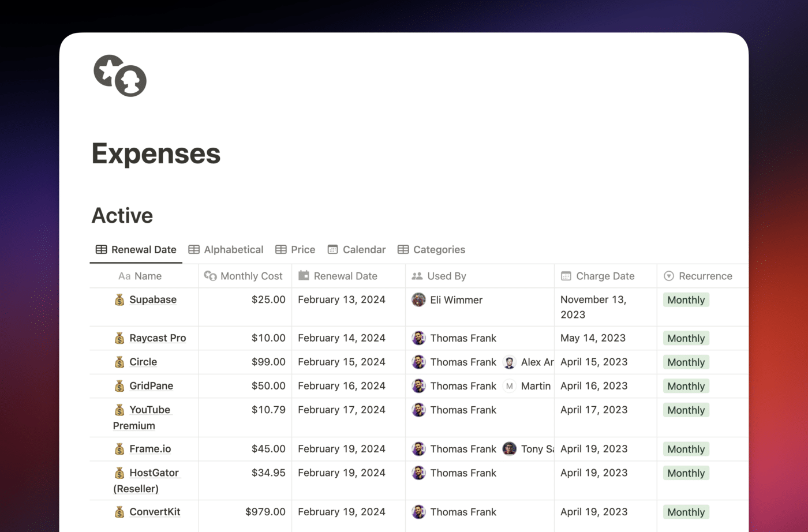Click the calendar icon beside Calendar view
808x532 pixels.
pyautogui.click(x=333, y=249)
